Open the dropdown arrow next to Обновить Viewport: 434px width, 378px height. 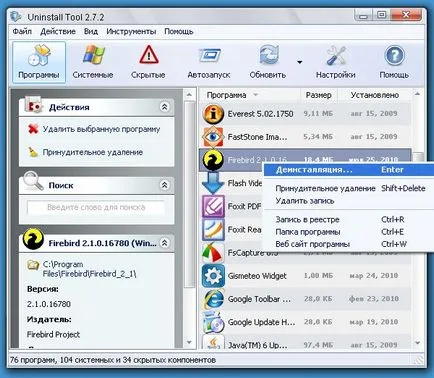point(300,62)
